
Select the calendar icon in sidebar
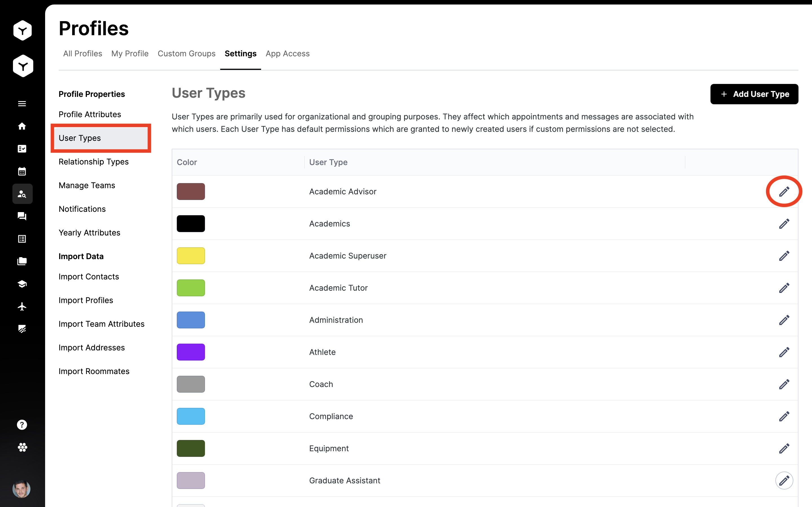click(x=22, y=171)
